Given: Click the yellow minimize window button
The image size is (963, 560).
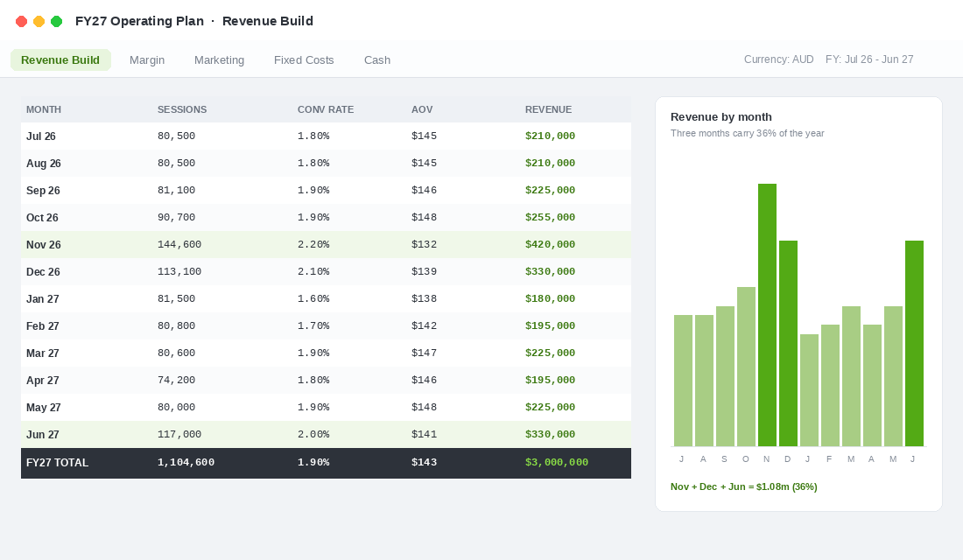Looking at the screenshot, I should (x=39, y=22).
